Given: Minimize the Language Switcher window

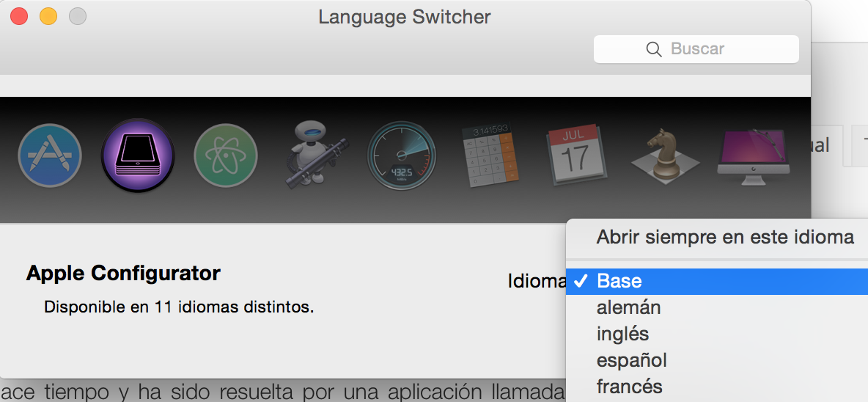Looking at the screenshot, I should click(48, 16).
